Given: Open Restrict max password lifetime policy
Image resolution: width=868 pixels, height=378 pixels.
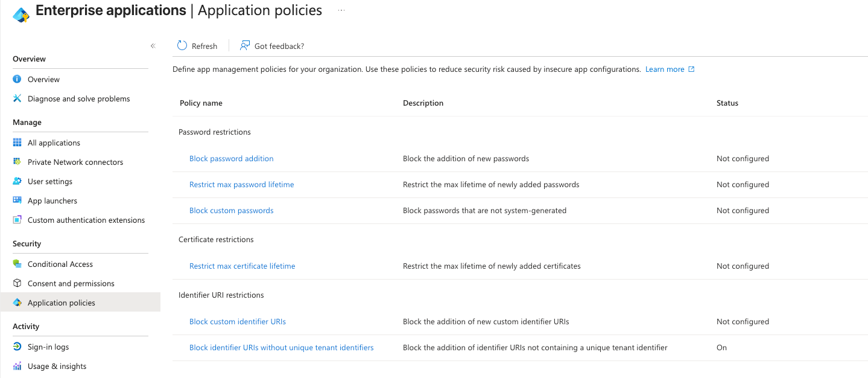Looking at the screenshot, I should click(242, 185).
